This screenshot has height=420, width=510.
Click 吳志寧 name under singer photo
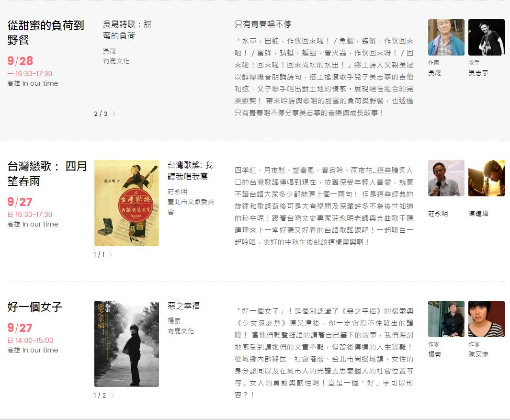[478, 73]
